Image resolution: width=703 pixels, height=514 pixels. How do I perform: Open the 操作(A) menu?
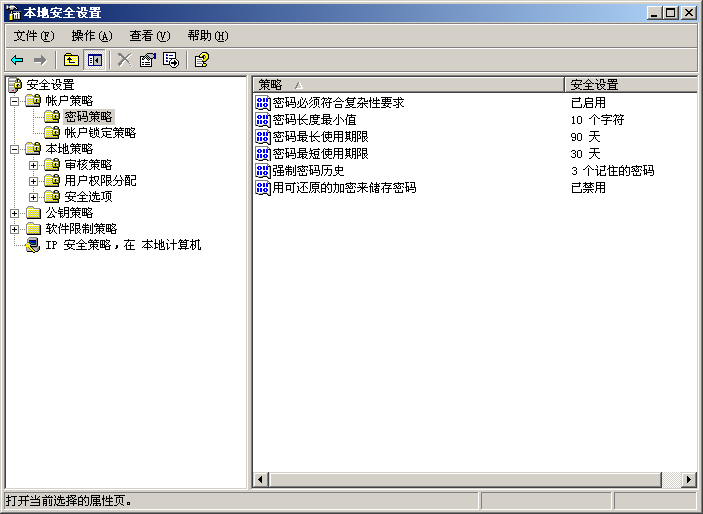pyautogui.click(x=92, y=35)
